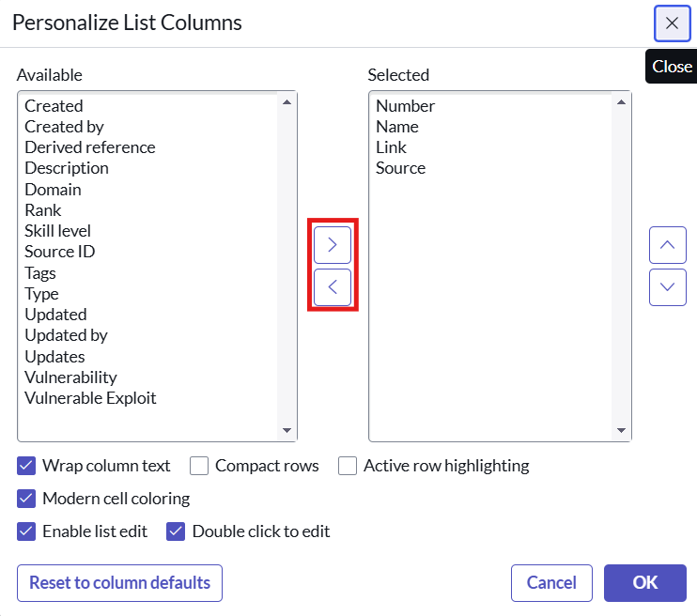The height and width of the screenshot is (616, 697).
Task: Select Source in the Selected list
Action: pyautogui.click(x=401, y=168)
